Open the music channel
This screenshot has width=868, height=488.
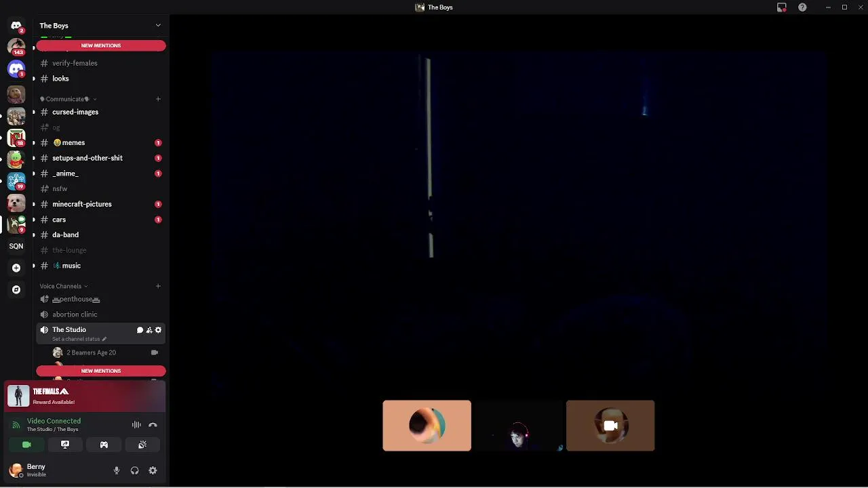coord(101,266)
